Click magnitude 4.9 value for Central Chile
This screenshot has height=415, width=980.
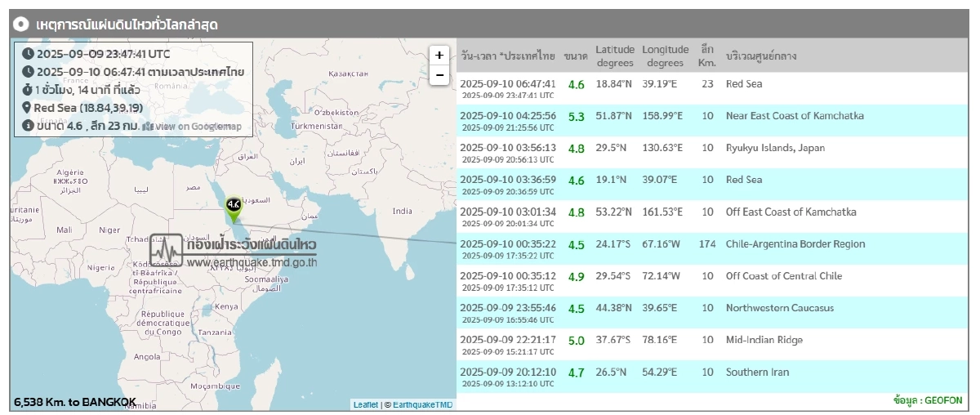[x=577, y=277]
